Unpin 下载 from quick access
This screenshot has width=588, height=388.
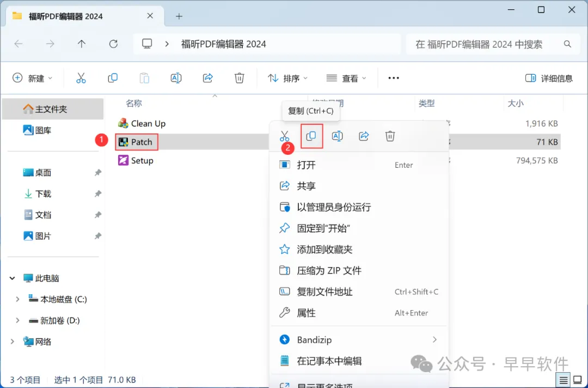click(x=98, y=193)
